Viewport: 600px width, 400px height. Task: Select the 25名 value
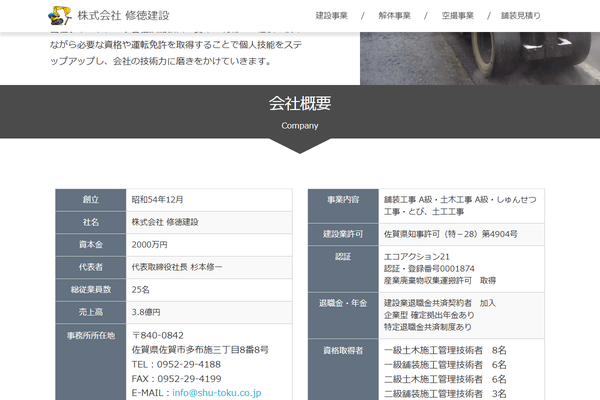click(140, 290)
